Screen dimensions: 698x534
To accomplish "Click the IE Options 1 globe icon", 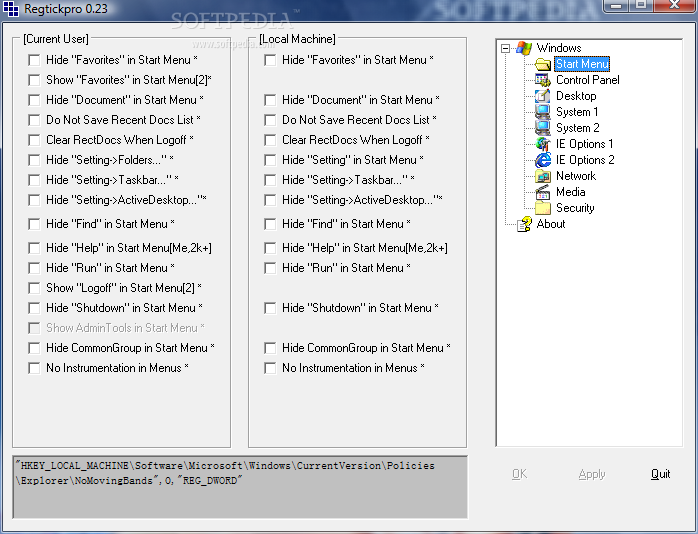I will coord(543,144).
